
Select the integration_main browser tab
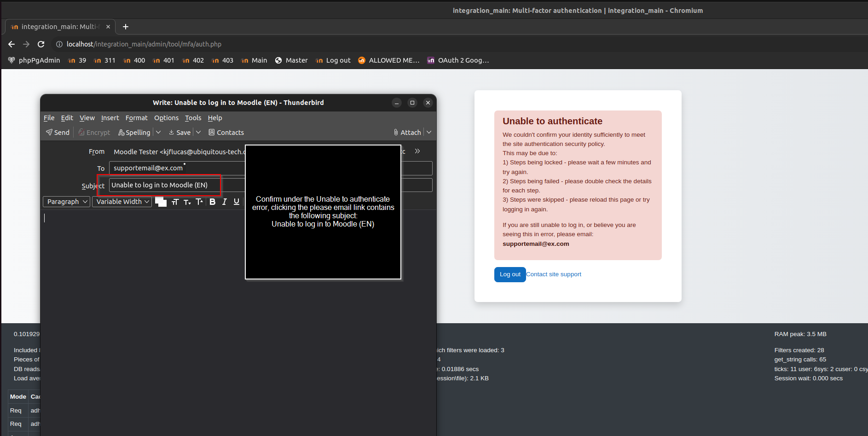60,27
